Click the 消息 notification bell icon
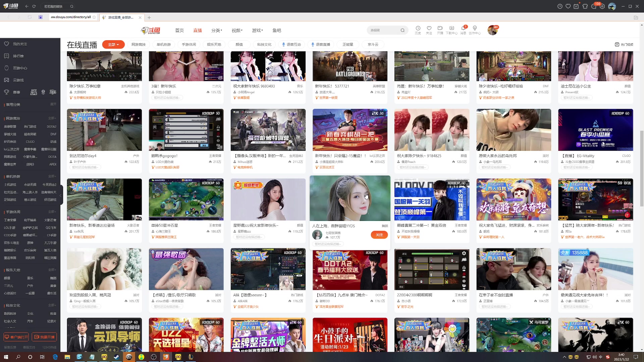Image resolution: width=644 pixels, height=362 pixels. 463,28
